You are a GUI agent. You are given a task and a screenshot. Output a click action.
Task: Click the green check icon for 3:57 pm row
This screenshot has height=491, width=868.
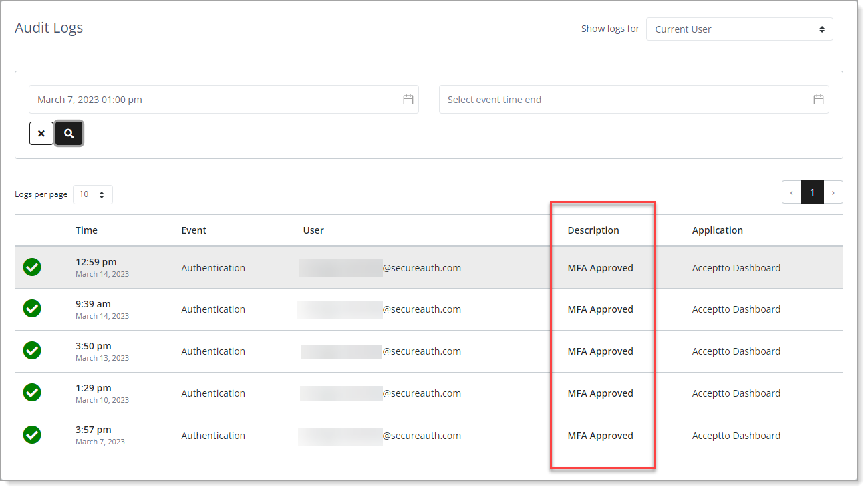pyautogui.click(x=32, y=435)
